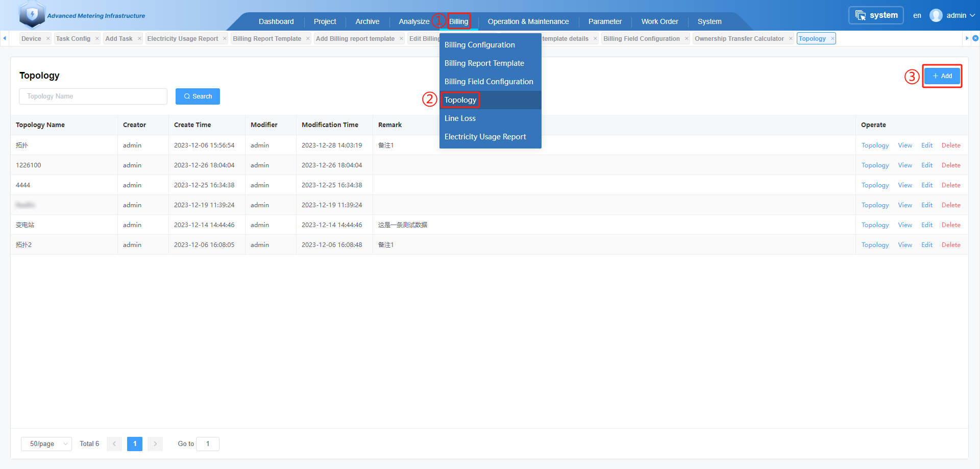This screenshot has height=469, width=980.
Task: Click the Total 6 count label
Action: coord(89,444)
